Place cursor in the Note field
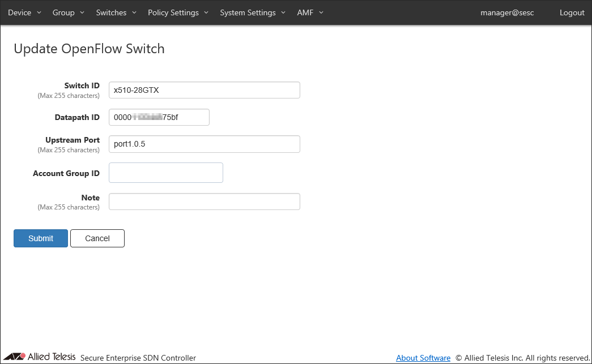The image size is (592, 364). [204, 202]
